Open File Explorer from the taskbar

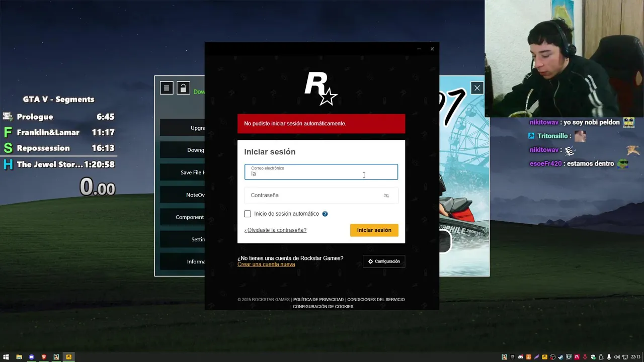pos(19,357)
